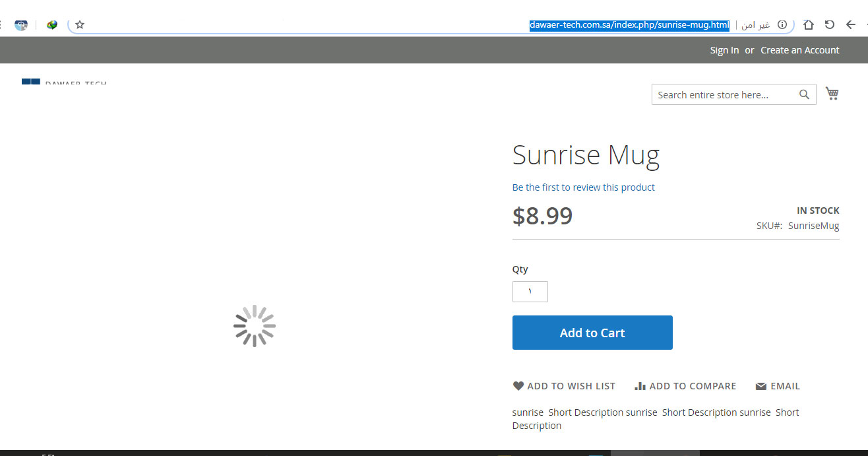Click Add to Compare link
Screen dimensions: 868x456
coord(685,386)
